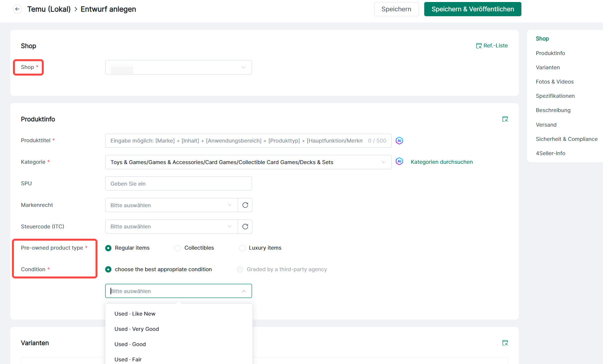
Task: Click the reference icon in Varianten header
Action: click(505, 343)
